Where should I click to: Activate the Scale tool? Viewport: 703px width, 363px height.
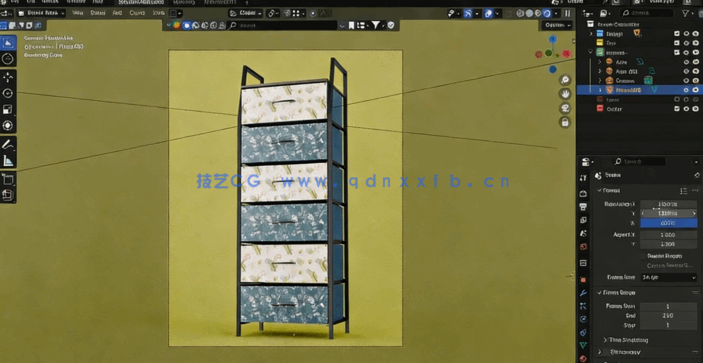coord(8,109)
